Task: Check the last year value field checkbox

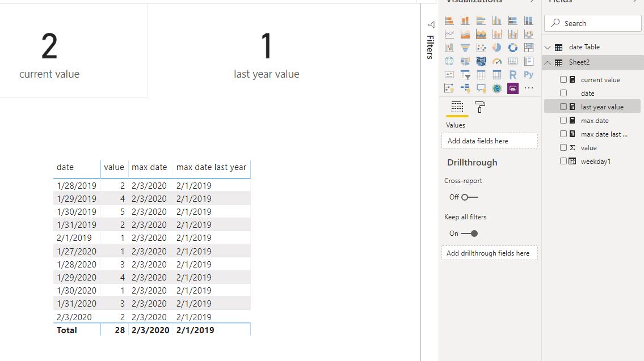Action: (x=563, y=107)
